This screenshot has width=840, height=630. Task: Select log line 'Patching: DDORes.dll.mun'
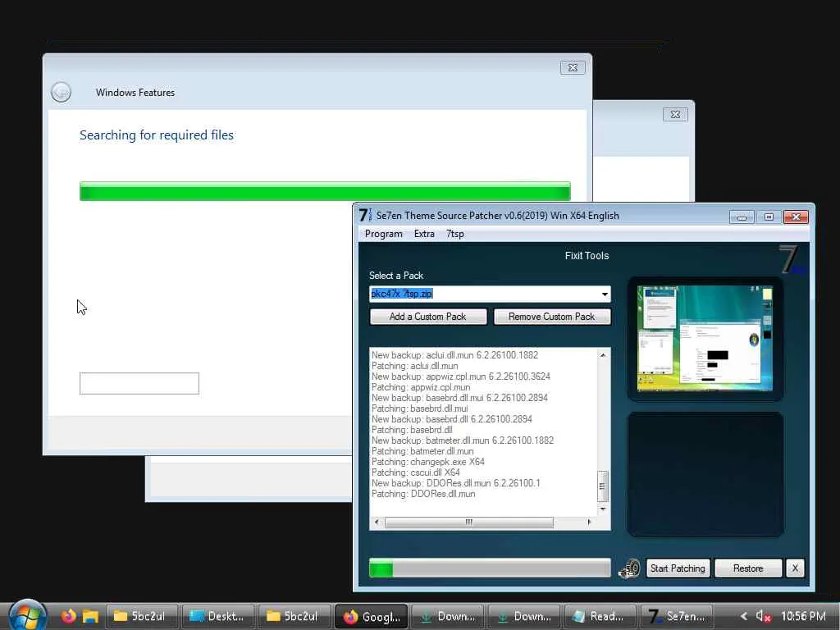[423, 494]
